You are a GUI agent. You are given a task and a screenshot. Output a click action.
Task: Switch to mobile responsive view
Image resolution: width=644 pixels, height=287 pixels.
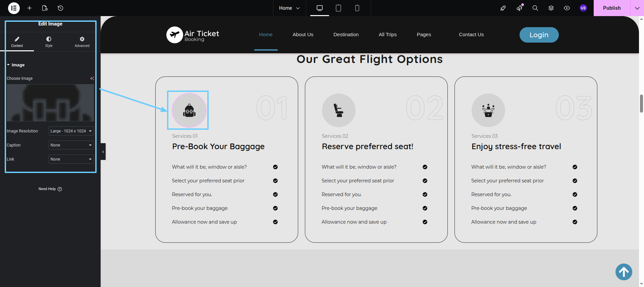pos(357,8)
